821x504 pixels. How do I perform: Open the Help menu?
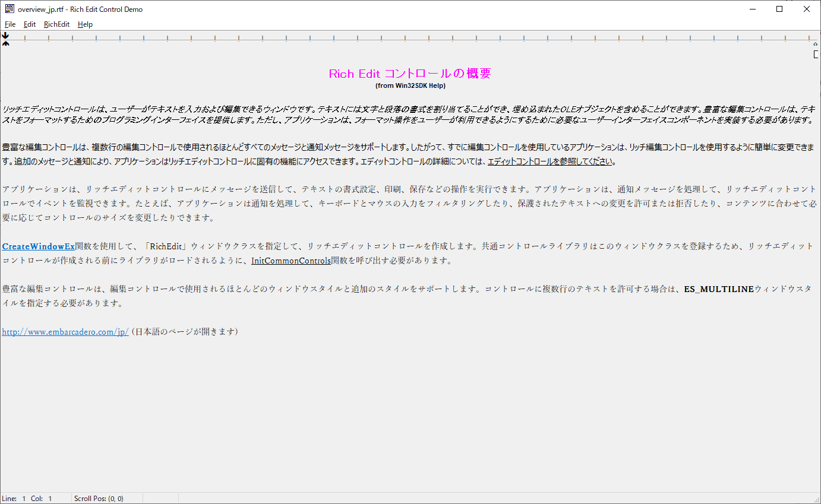[x=85, y=24]
